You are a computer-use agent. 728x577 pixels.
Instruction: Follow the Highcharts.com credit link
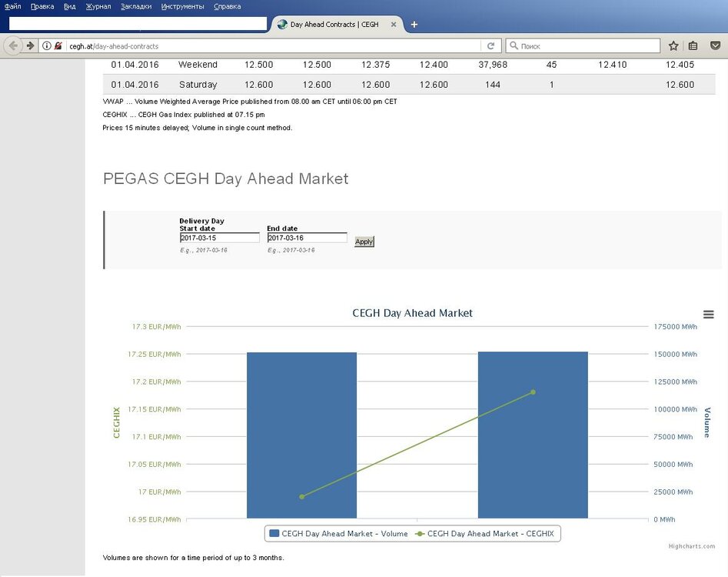[x=691, y=546]
